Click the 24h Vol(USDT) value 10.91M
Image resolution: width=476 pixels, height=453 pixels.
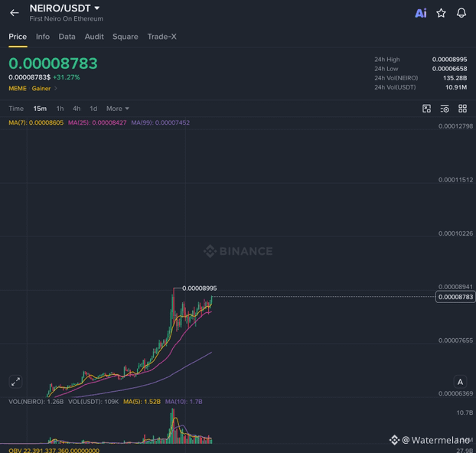456,87
